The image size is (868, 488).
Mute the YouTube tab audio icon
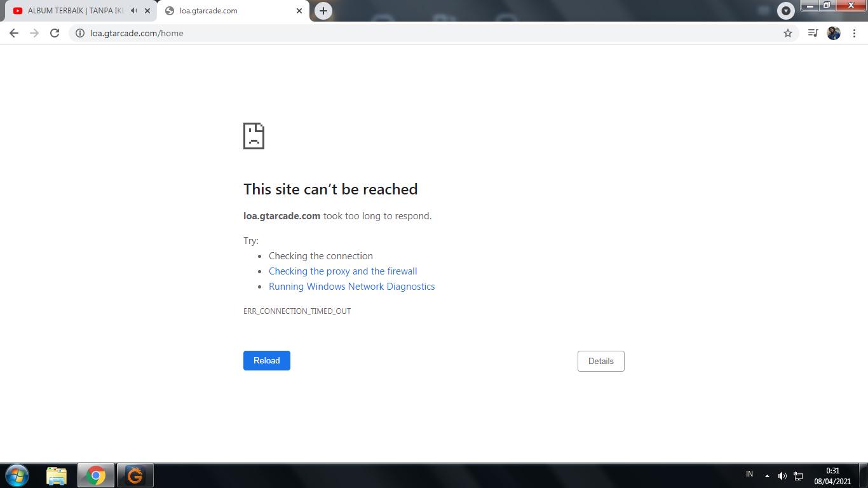pyautogui.click(x=133, y=11)
